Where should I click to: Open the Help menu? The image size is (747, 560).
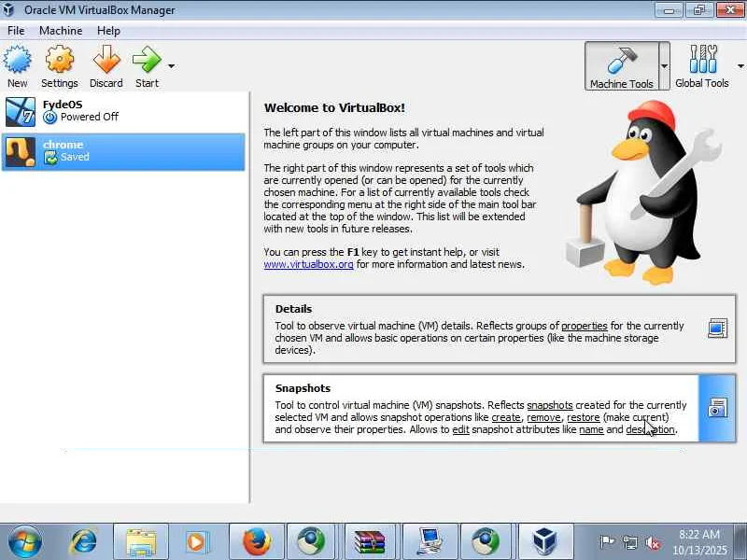click(x=108, y=31)
